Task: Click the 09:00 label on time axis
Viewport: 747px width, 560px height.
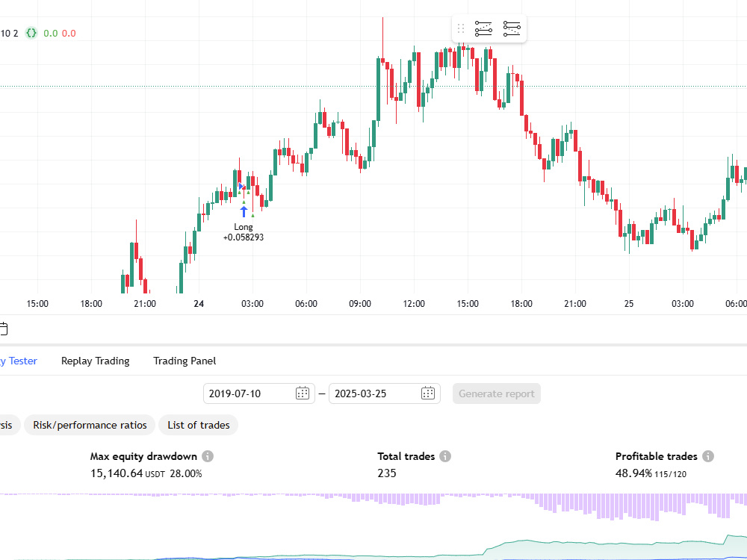Action: pos(360,304)
